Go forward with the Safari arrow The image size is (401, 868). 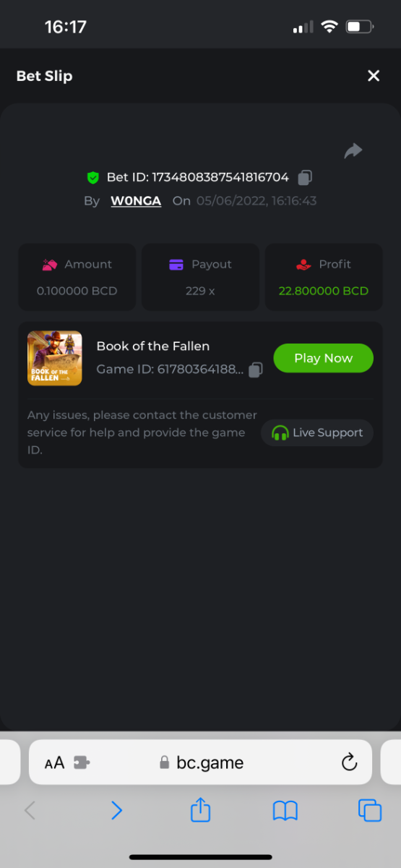(116, 810)
